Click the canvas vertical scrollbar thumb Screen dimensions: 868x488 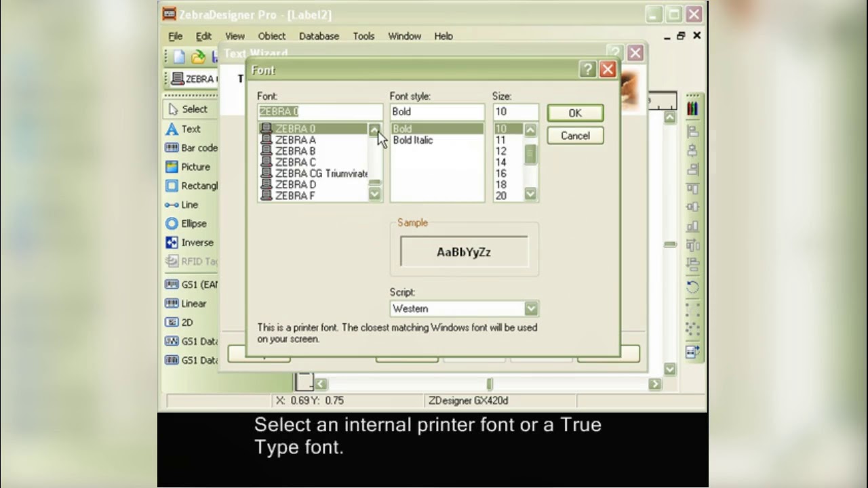coord(670,245)
